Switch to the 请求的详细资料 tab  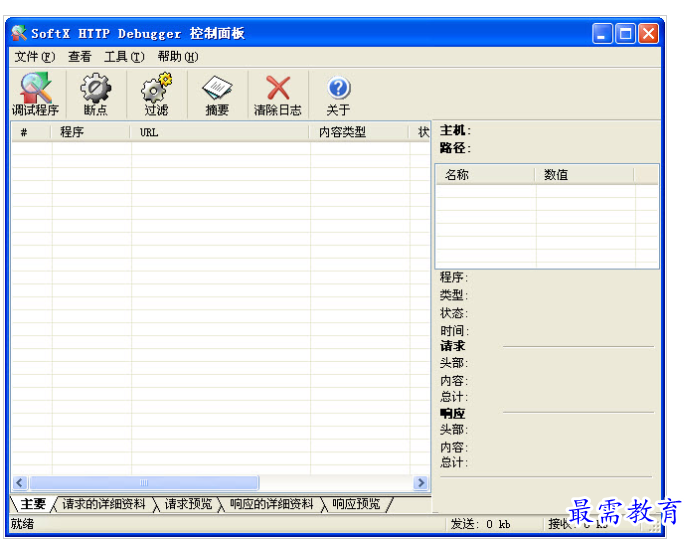coord(104,504)
